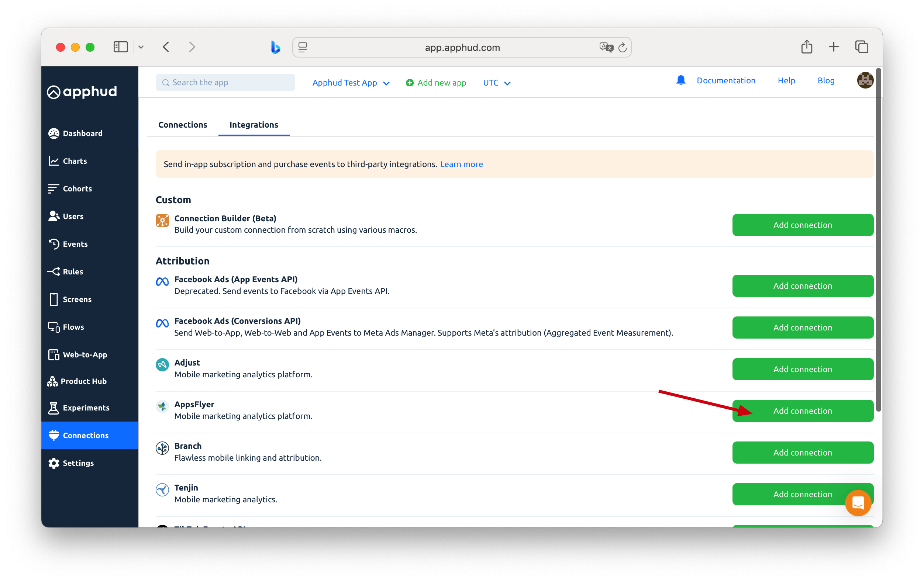The image size is (924, 582).
Task: Go to Experiments section
Action: (89, 408)
